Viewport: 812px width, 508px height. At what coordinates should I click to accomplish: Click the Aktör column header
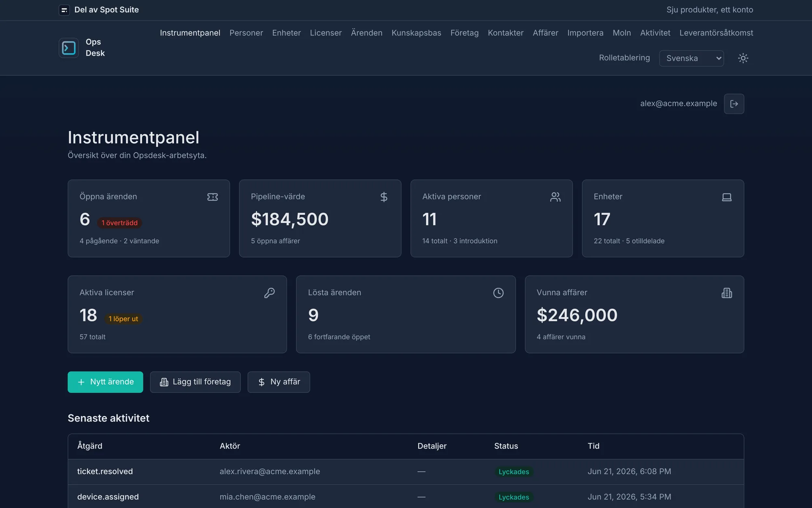pos(230,446)
